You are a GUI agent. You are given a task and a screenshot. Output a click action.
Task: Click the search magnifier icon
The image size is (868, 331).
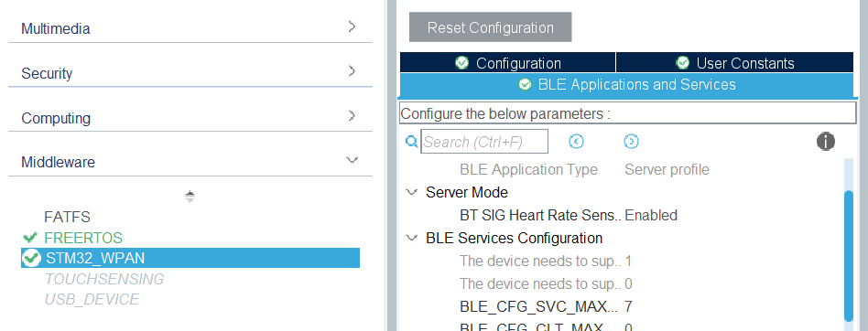(x=411, y=142)
